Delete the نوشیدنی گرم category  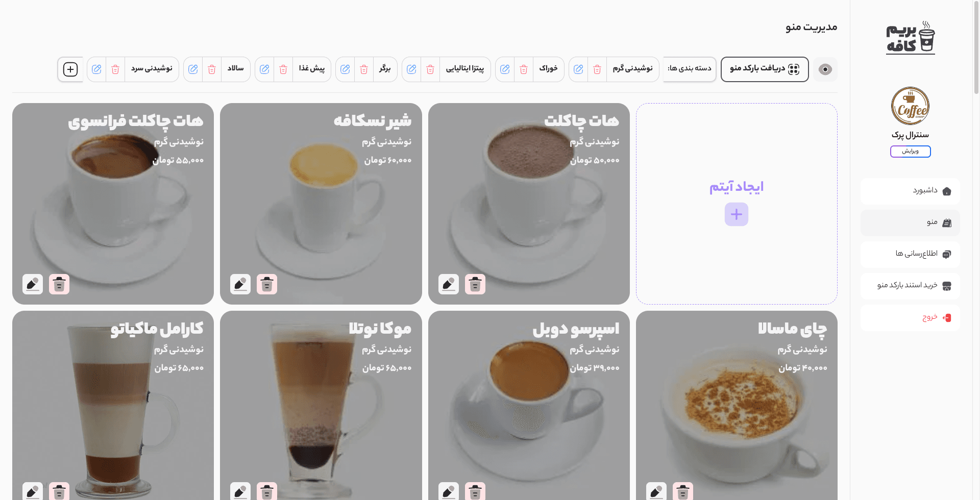tap(597, 69)
